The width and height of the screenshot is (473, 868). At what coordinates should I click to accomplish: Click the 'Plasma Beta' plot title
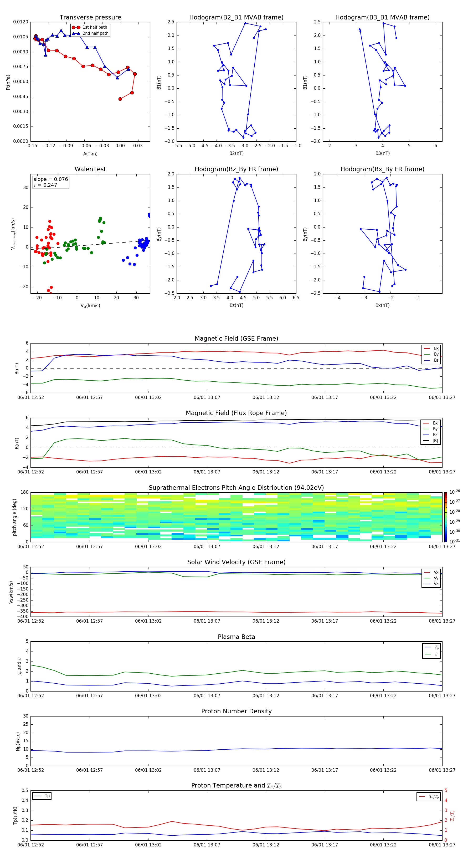point(236,637)
